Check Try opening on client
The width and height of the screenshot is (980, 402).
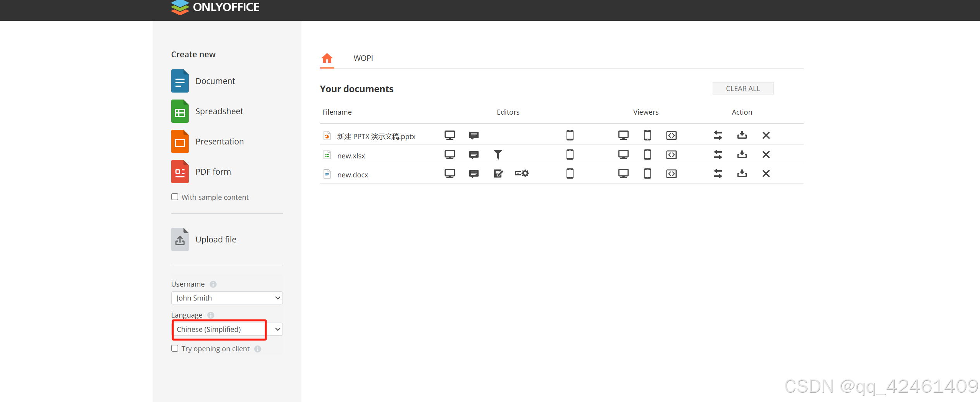click(x=175, y=348)
